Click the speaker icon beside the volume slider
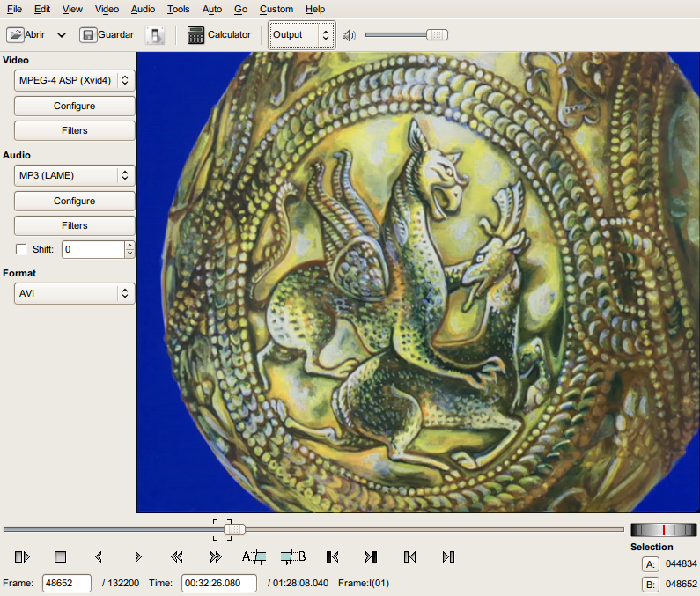Screen dimensions: 700x596 click(x=349, y=35)
